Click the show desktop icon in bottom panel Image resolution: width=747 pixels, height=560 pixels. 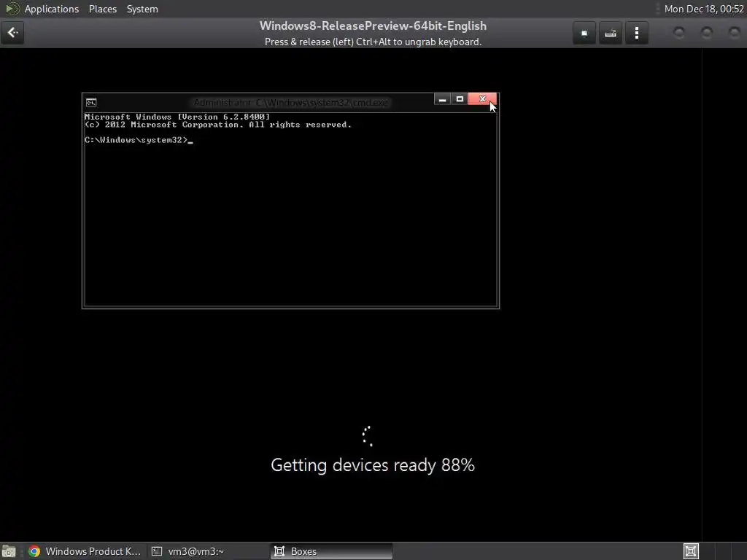pos(9,551)
